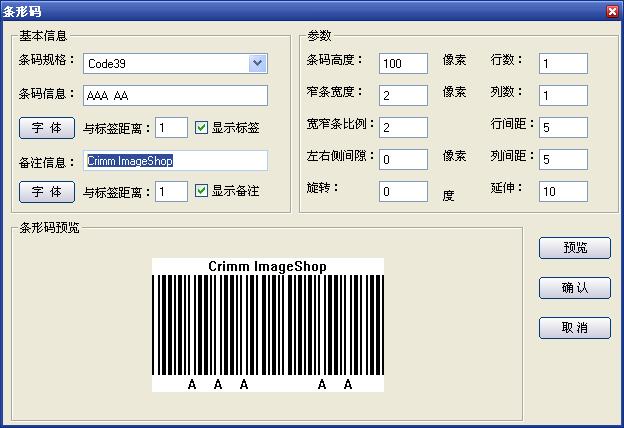The height and width of the screenshot is (428, 624).
Task: Click the 旋转 degrees input field
Action: (x=403, y=192)
